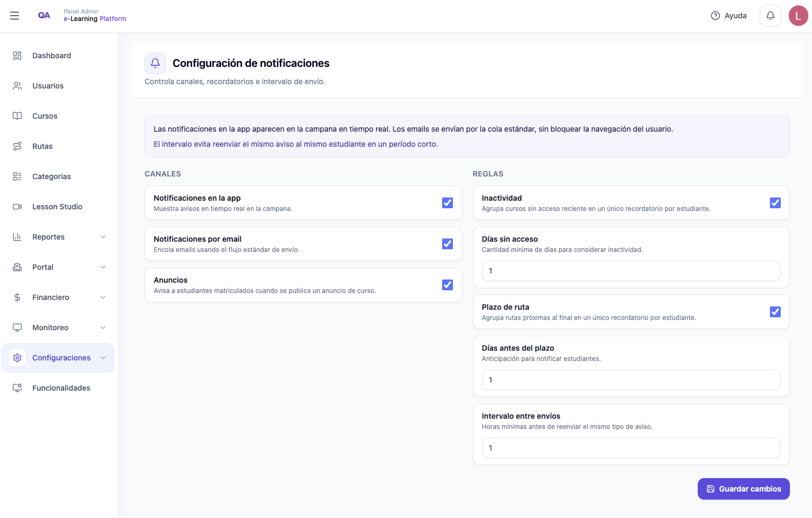
Task: Expand the Portal submenu chevron
Action: point(103,267)
